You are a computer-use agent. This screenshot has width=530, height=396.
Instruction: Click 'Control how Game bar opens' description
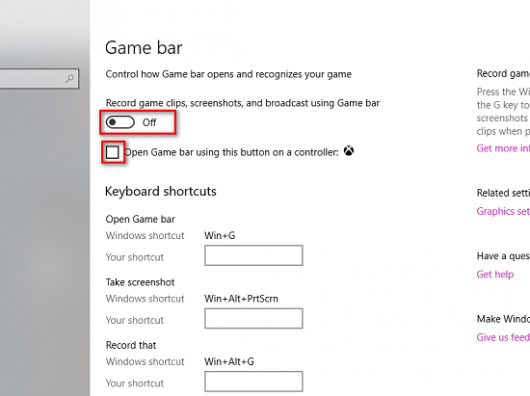[x=228, y=74]
